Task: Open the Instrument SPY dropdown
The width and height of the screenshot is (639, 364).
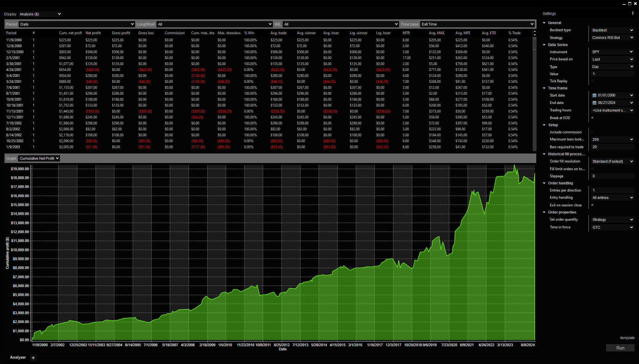Action: 613,52
